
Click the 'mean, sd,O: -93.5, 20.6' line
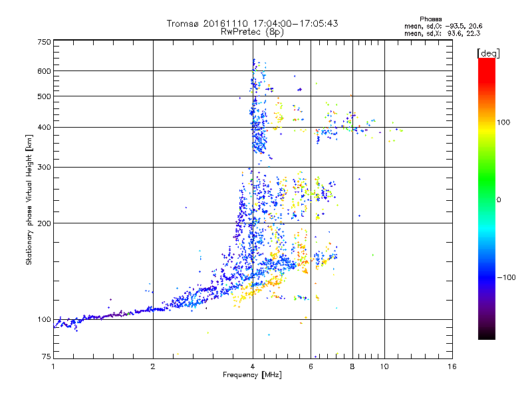point(443,27)
